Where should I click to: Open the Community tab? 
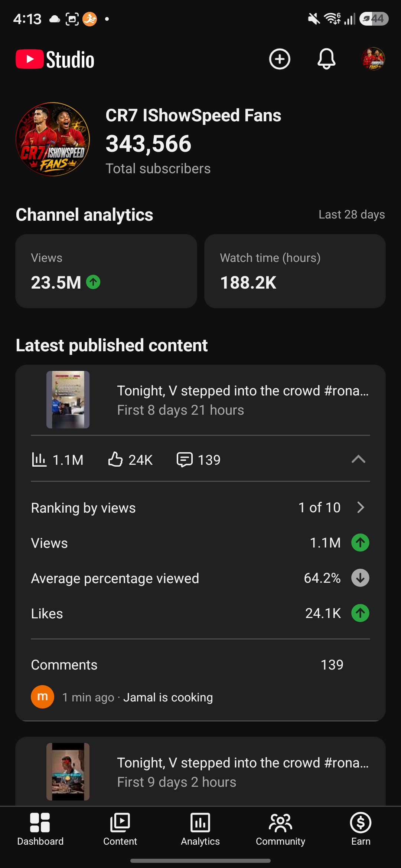coord(281,829)
